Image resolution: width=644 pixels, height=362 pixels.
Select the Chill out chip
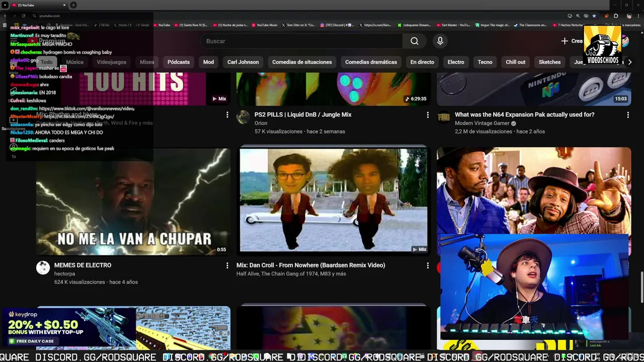coord(515,62)
